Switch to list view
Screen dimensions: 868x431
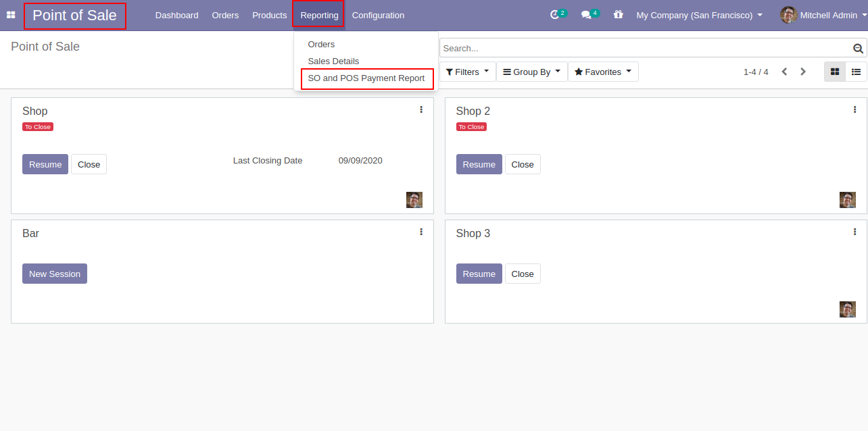[856, 72]
